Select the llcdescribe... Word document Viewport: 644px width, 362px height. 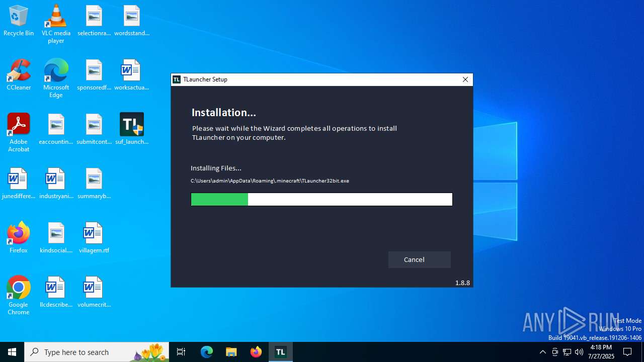click(56, 293)
